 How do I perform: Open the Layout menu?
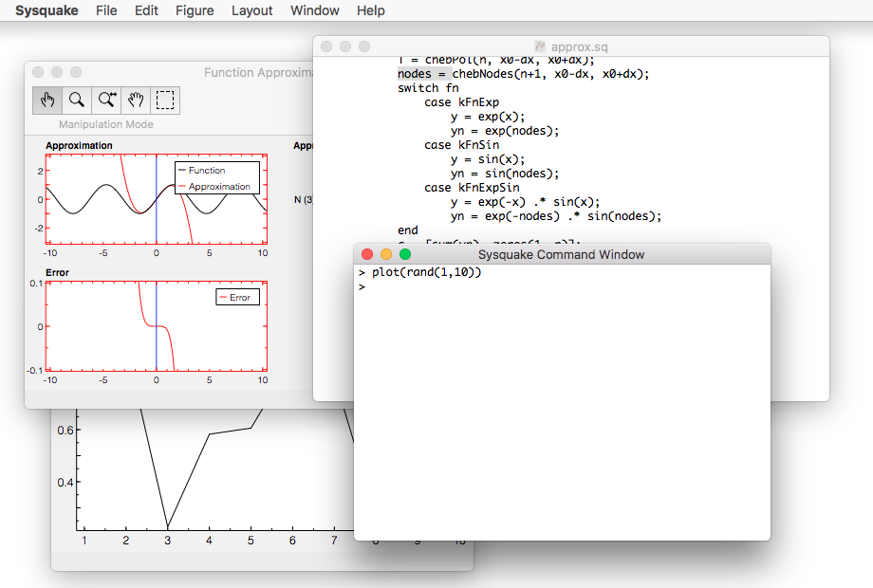tap(252, 10)
